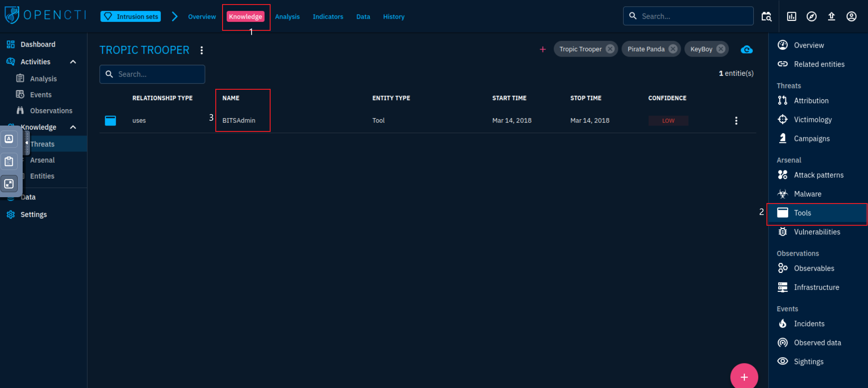Click the floating widget clipboard icon

pyautogui.click(x=9, y=161)
